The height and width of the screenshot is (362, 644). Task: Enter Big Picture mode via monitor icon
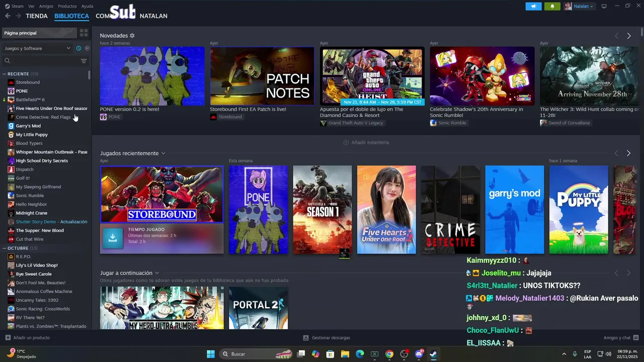(x=604, y=6)
